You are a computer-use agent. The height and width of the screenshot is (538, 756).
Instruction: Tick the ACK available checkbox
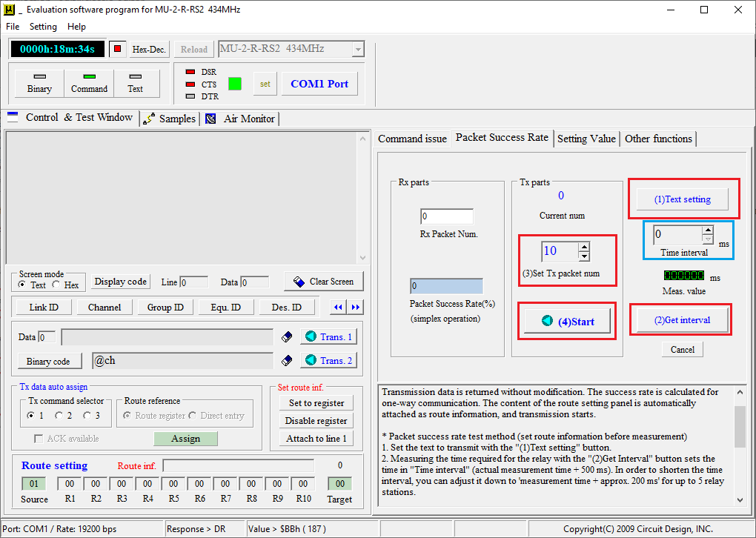tap(39, 439)
